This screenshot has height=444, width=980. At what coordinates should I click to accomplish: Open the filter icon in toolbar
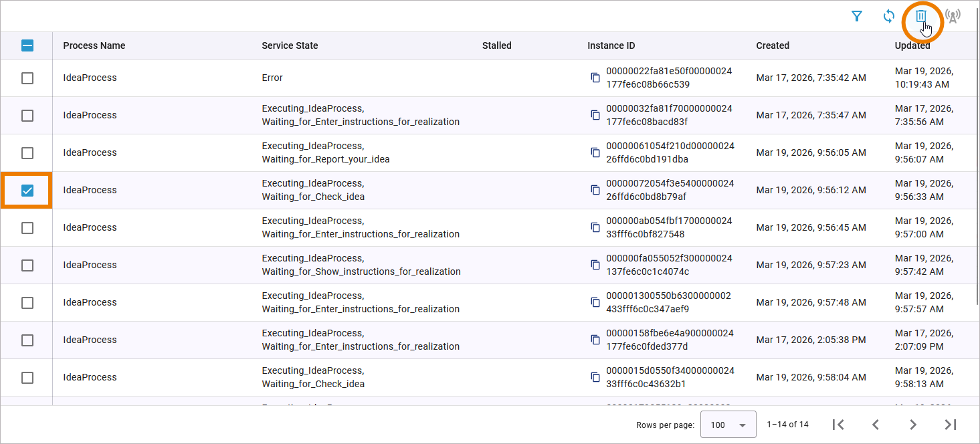coord(856,17)
